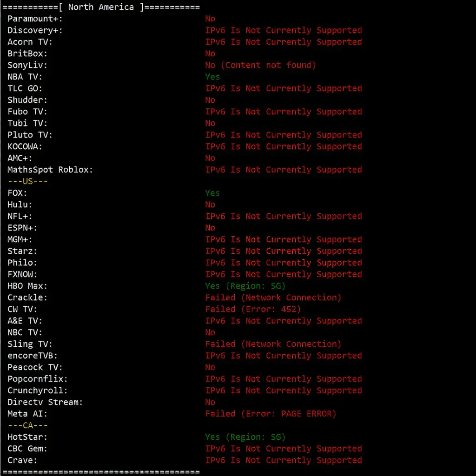Viewport: 476px width, 476px height.
Task: Click the 'Directv Stream:' label
Action: 45,402
